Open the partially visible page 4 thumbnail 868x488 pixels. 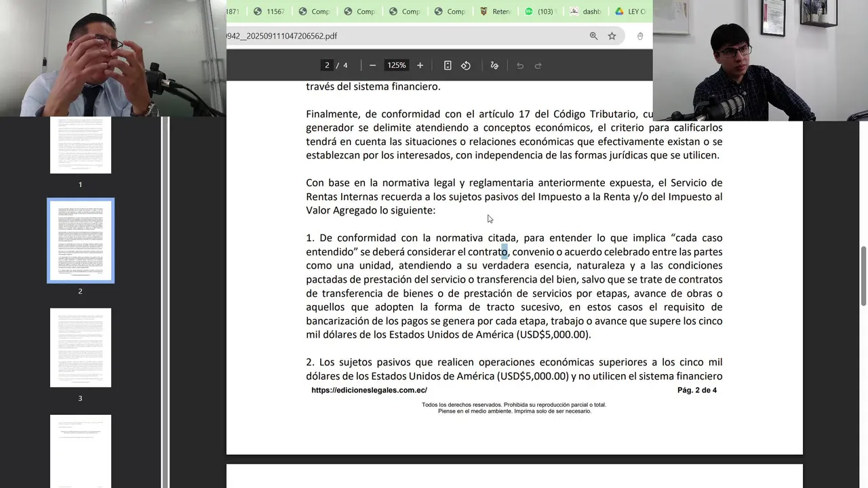[x=81, y=451]
